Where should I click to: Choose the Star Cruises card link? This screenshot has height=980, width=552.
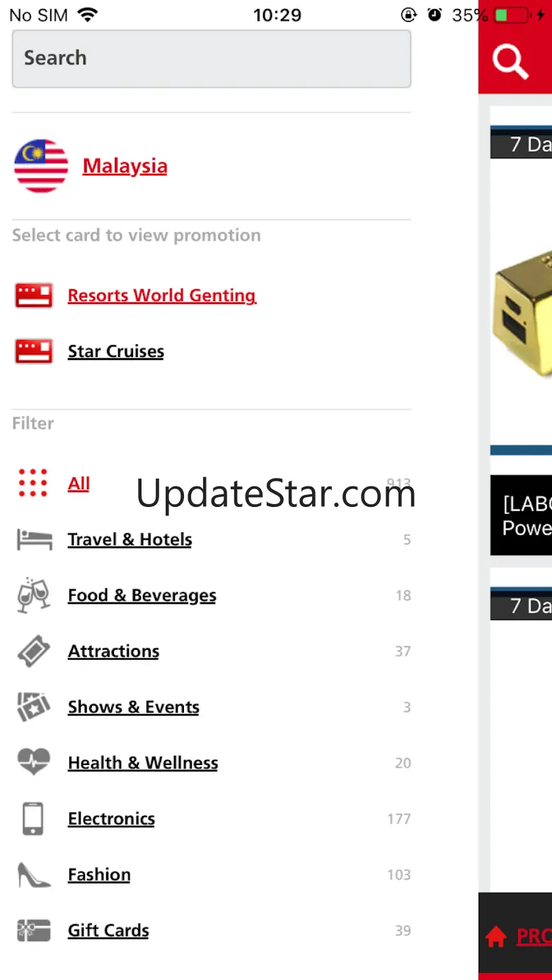point(116,351)
